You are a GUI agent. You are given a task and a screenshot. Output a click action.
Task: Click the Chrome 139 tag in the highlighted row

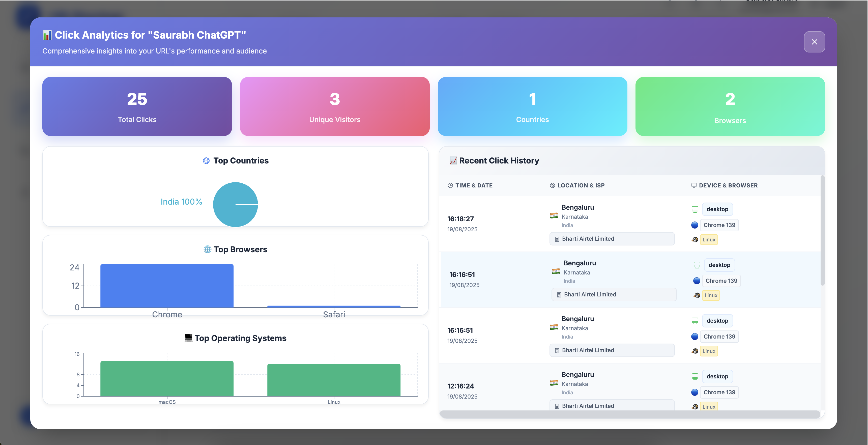tap(721, 281)
